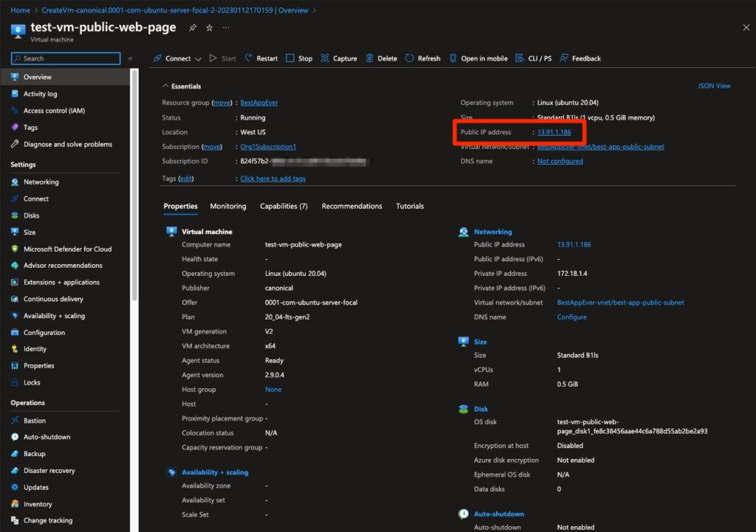Pin the VM to dashboard
Image resolution: width=756 pixels, height=532 pixels.
pyautogui.click(x=193, y=28)
